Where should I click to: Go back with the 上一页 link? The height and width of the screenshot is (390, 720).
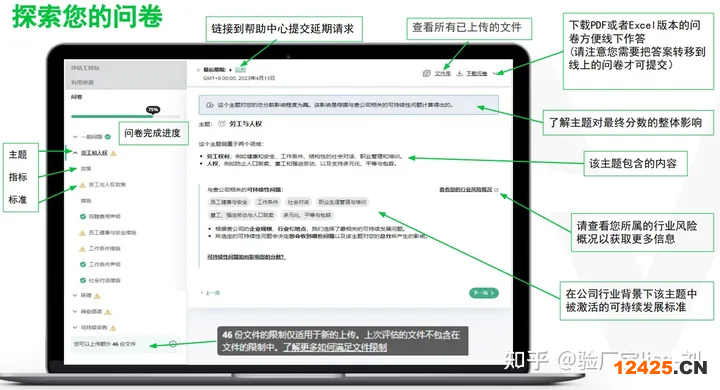(x=211, y=293)
